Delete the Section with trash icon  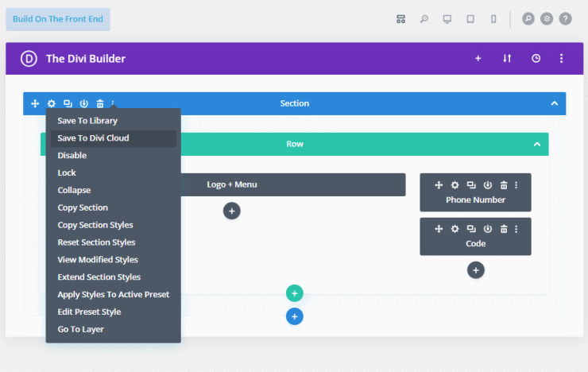[100, 103]
